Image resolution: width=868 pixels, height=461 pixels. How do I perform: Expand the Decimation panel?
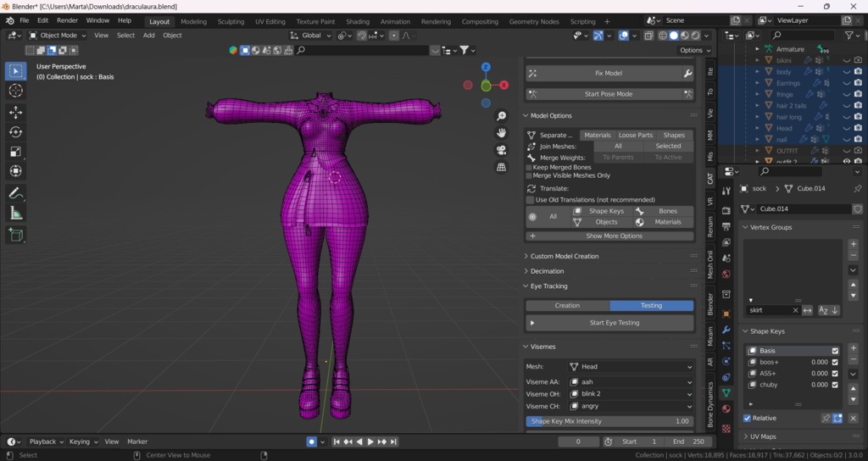[x=547, y=271]
